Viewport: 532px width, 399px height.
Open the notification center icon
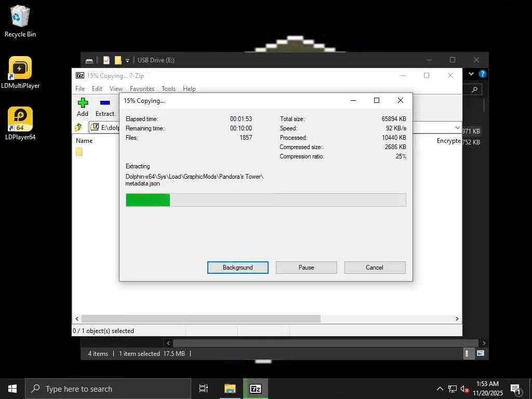pyautogui.click(x=516, y=389)
